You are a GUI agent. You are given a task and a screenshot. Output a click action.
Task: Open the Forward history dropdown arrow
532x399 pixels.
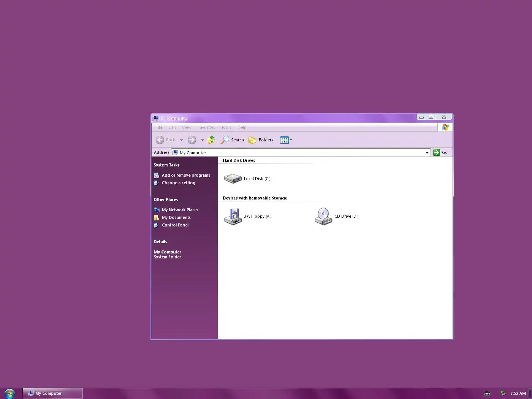tap(202, 140)
